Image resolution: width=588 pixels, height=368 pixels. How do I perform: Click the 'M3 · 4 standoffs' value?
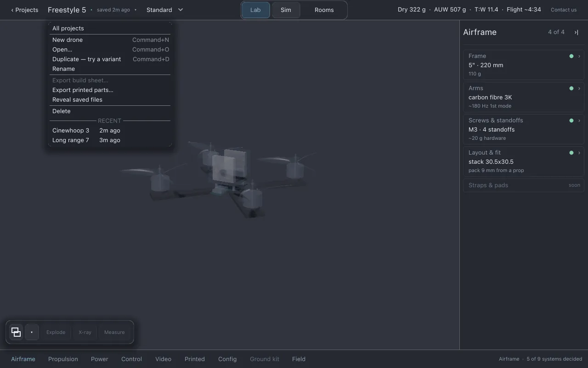click(x=492, y=130)
